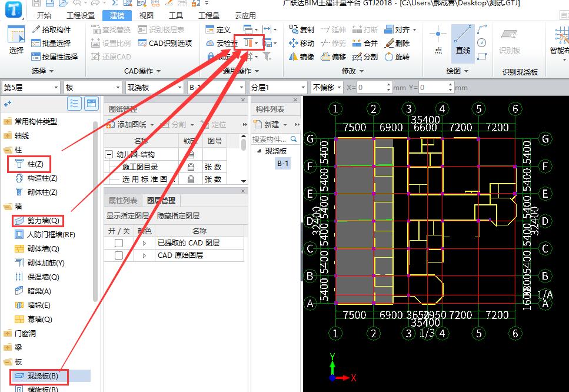Viewport: 569px width, 392px height.
Task: Click the X offset input field
Action: pyautogui.click(x=372, y=88)
